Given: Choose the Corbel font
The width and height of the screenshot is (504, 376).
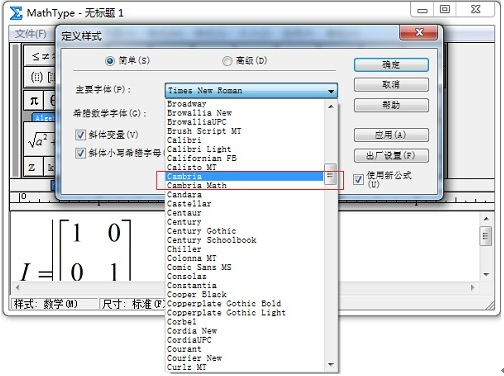Looking at the screenshot, I should tap(244, 322).
